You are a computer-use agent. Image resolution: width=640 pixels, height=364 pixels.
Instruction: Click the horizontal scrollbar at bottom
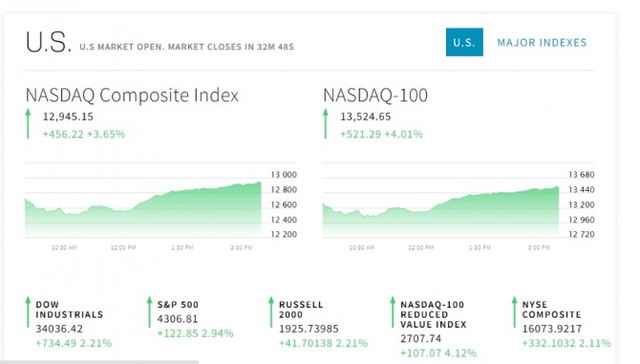99,362
